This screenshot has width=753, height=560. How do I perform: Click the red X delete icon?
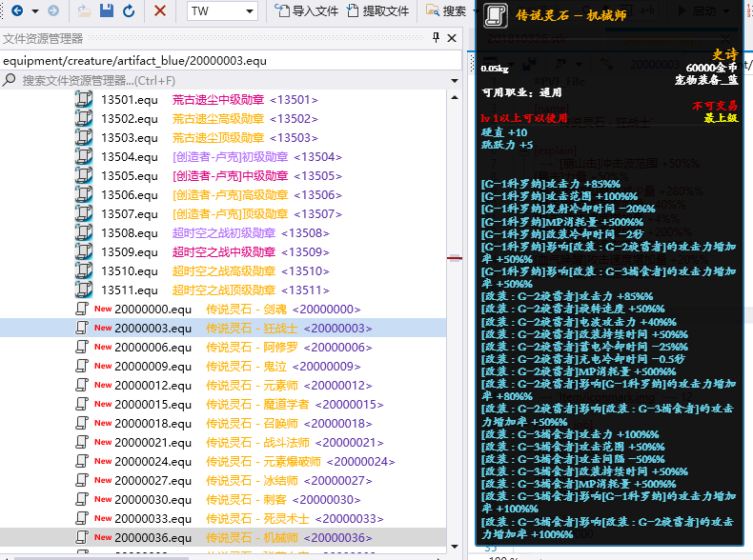pos(159,11)
